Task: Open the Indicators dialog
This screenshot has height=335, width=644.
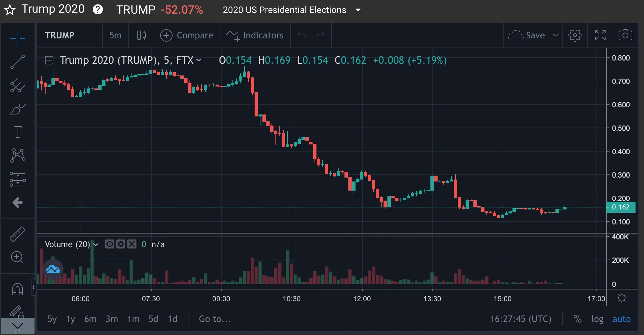Action: click(x=255, y=35)
